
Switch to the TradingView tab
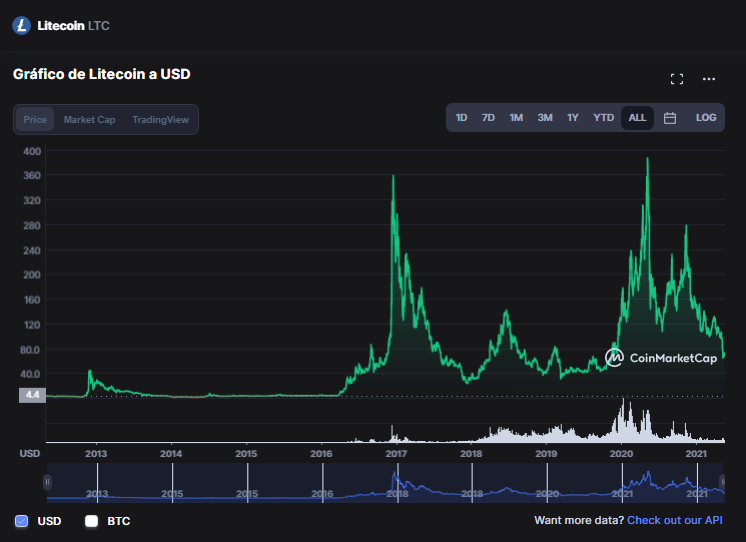[x=160, y=119]
